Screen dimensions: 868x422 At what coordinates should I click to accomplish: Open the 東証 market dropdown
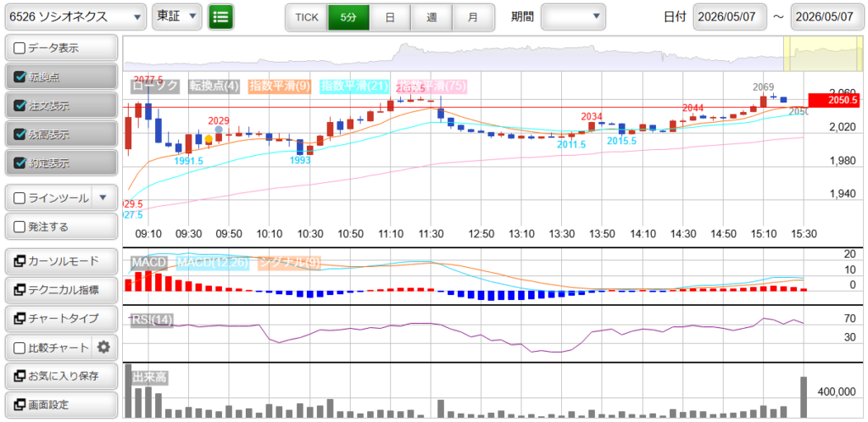coord(176,17)
